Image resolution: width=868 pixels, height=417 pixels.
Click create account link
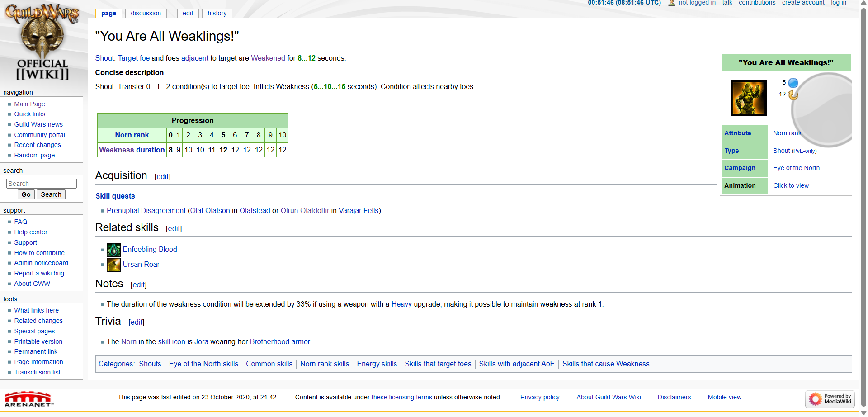[x=803, y=3]
